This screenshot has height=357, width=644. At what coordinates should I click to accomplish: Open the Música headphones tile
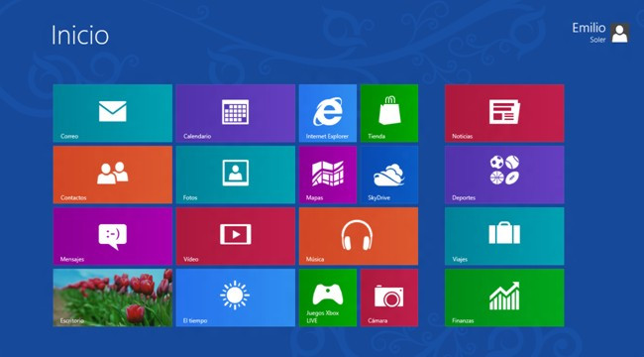[359, 236]
